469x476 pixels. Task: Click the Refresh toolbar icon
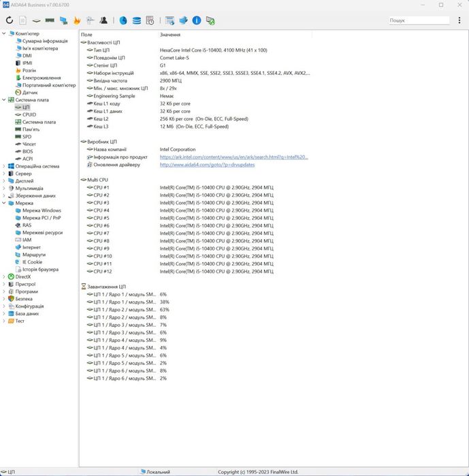[x=10, y=20]
